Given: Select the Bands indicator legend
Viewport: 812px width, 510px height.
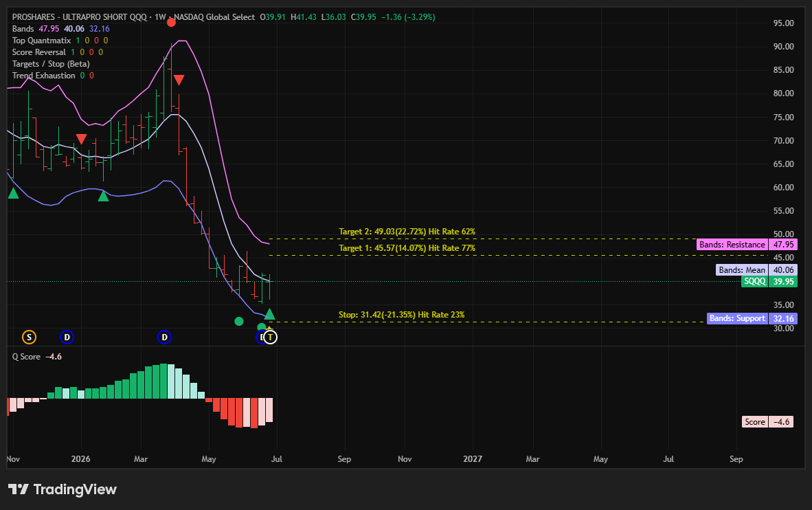Looking at the screenshot, I should click(x=23, y=28).
